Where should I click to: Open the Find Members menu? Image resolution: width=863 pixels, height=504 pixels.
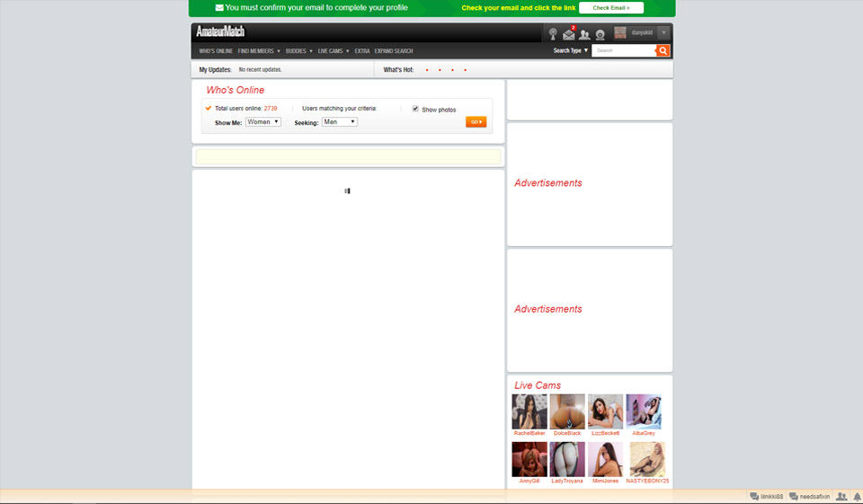pyautogui.click(x=259, y=51)
